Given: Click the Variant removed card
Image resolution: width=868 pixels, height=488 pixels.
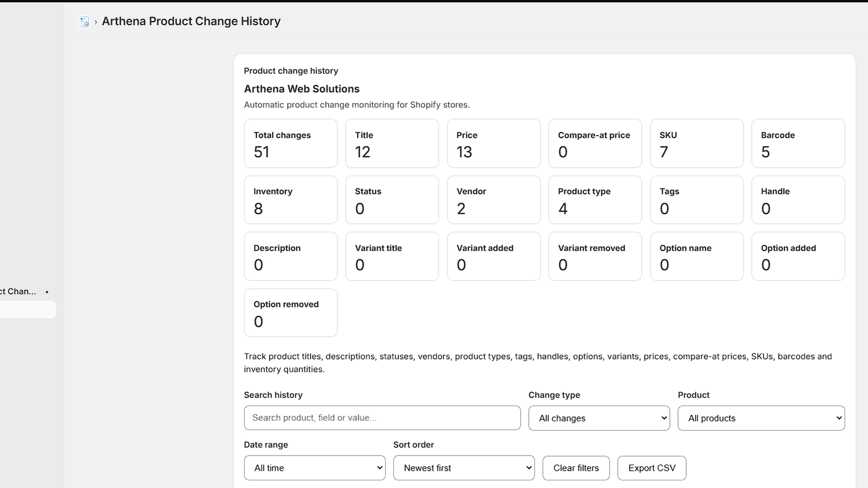Looking at the screenshot, I should coord(595,256).
